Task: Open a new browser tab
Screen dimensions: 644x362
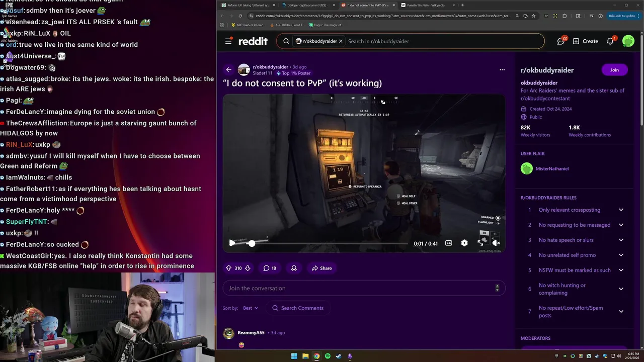Action: 462,5
